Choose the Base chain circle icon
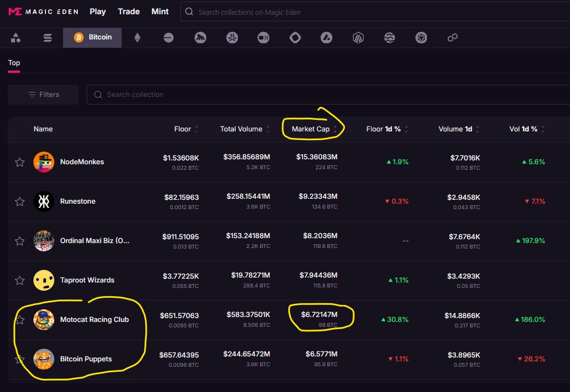This screenshot has width=570, height=392. point(169,37)
